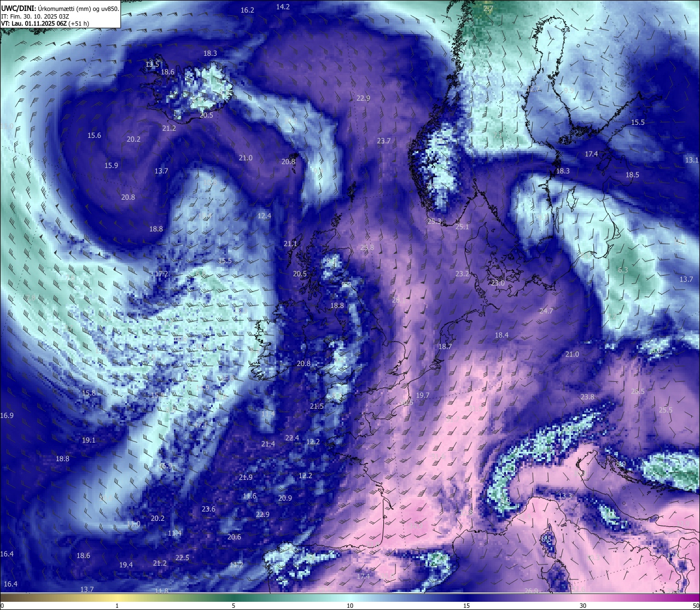700x610 pixels.
Task: Click the 23.0 value over Denmark
Action: (x=497, y=283)
